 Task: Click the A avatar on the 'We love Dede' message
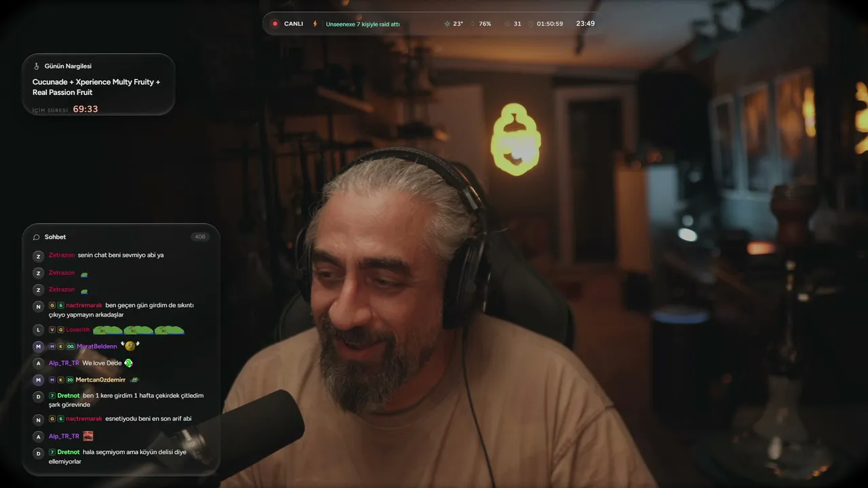[x=38, y=363]
